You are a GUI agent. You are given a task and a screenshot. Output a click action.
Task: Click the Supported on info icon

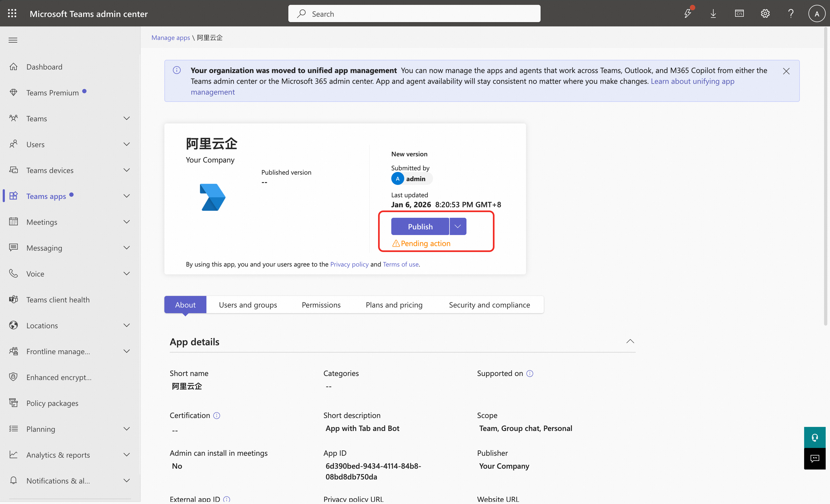tap(530, 373)
